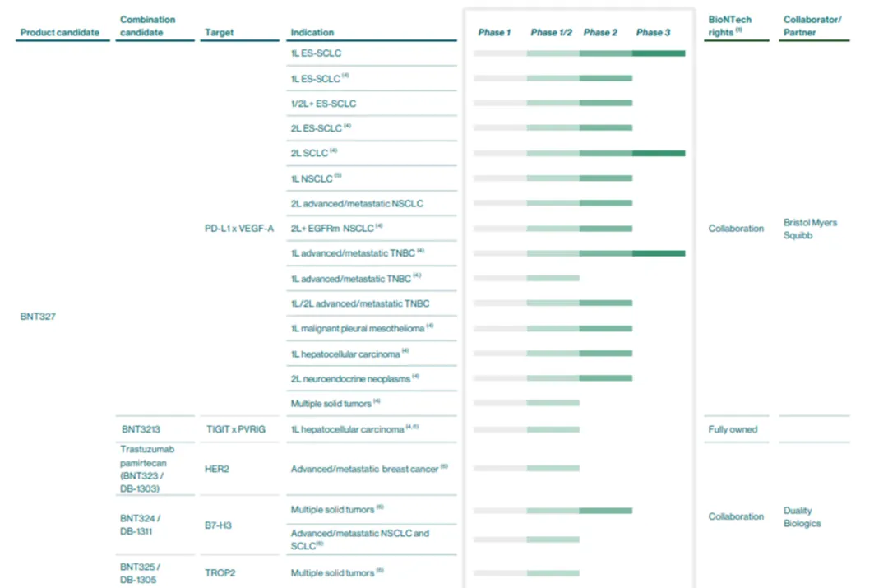
Task: Select the Phase 1/2 header
Action: [551, 33]
